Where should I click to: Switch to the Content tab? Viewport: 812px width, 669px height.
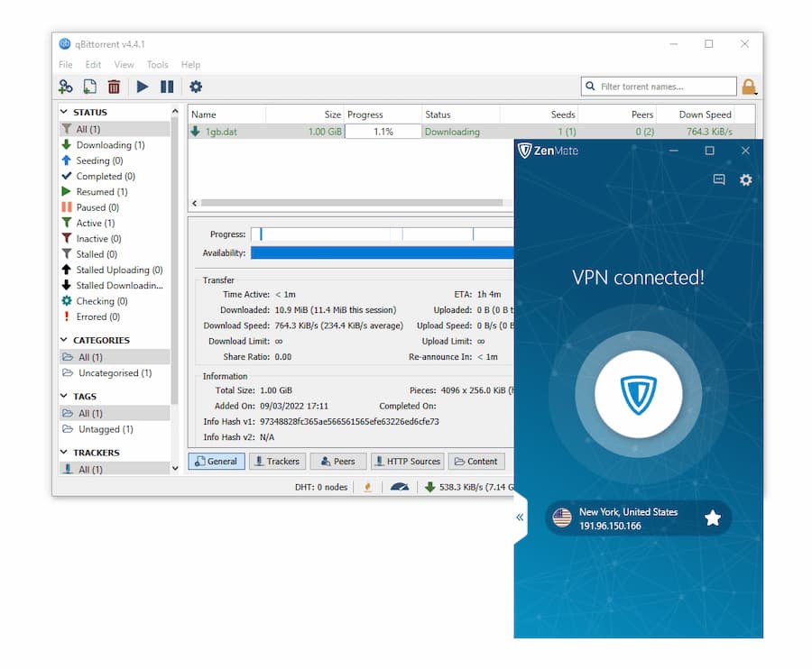tap(476, 461)
